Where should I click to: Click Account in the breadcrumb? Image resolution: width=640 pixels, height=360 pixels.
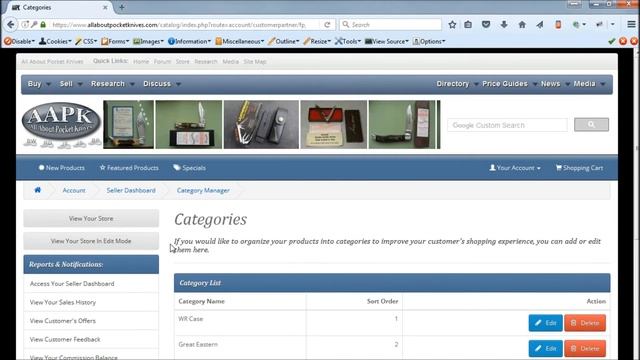[74, 190]
